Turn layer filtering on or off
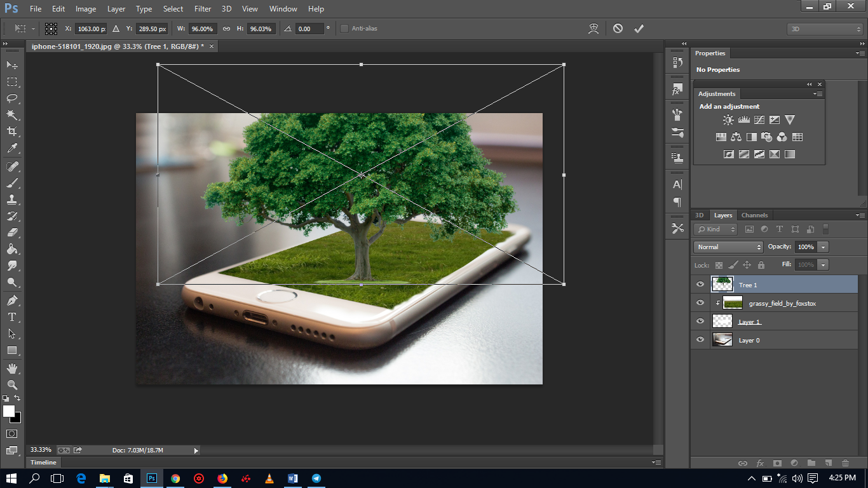 (x=825, y=229)
